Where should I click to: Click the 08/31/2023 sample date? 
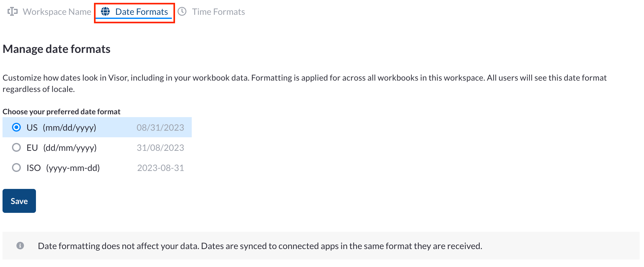[161, 127]
